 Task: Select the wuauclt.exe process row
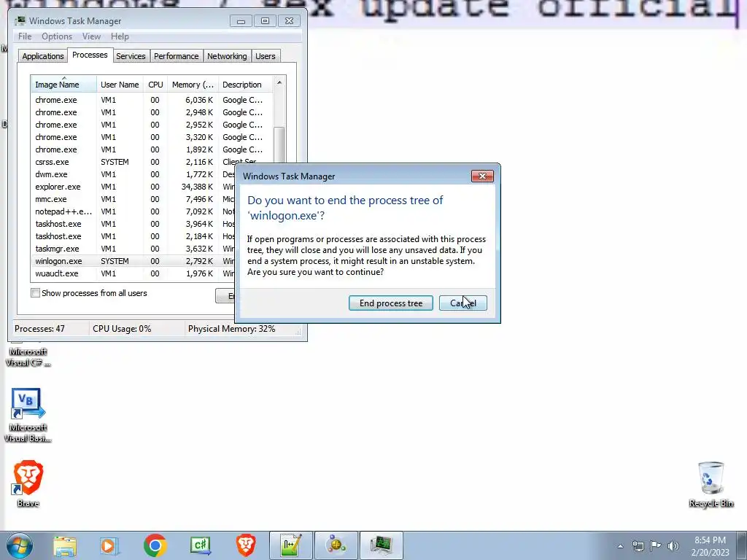click(133, 273)
